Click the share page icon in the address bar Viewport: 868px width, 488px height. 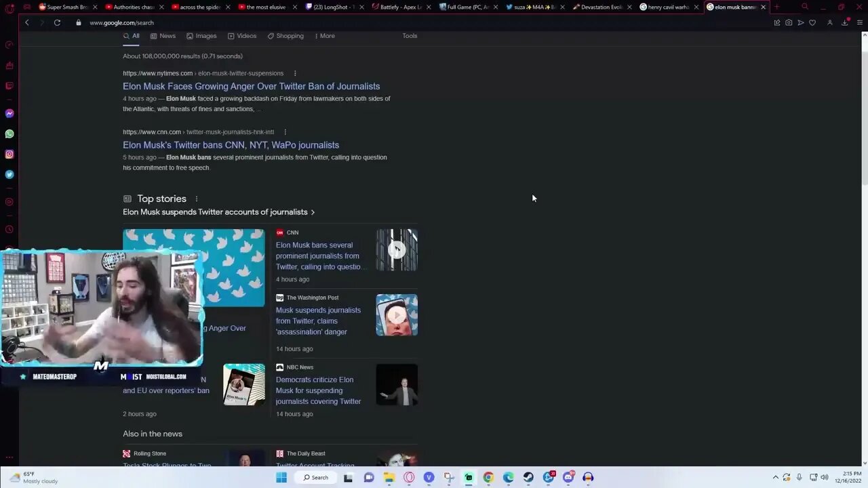[x=777, y=22]
